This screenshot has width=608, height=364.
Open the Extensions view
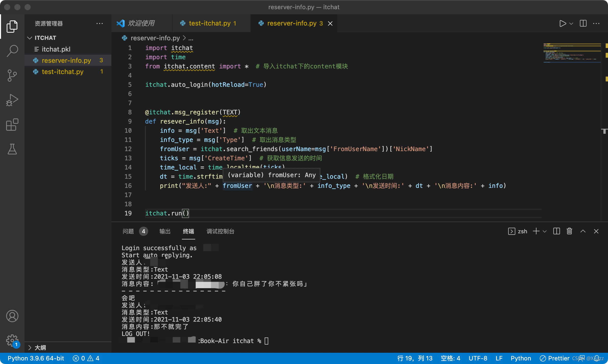12,125
